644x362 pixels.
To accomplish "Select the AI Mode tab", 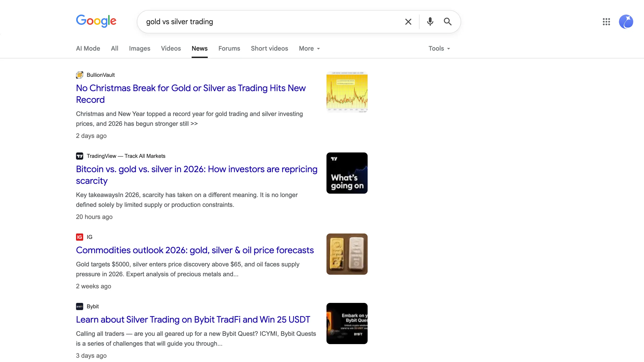I will tap(88, 49).
